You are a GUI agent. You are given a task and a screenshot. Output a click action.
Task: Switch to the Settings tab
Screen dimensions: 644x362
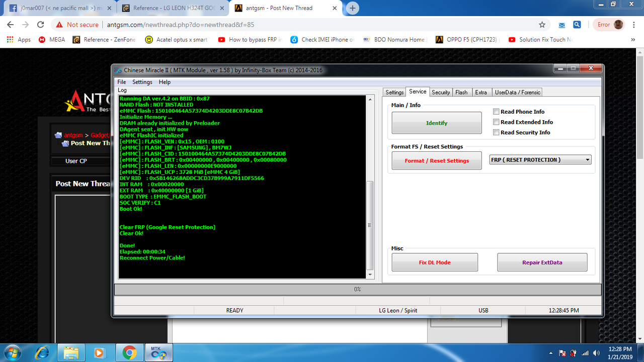point(394,92)
